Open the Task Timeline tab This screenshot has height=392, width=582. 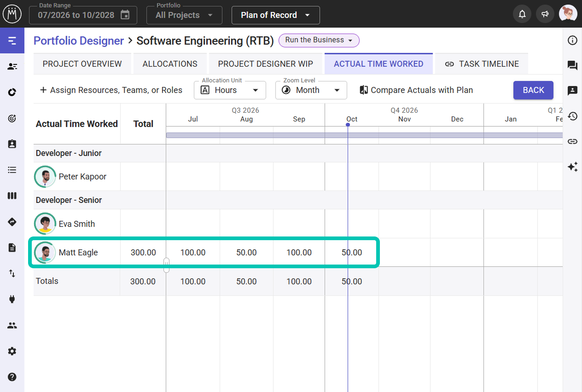(x=482, y=64)
